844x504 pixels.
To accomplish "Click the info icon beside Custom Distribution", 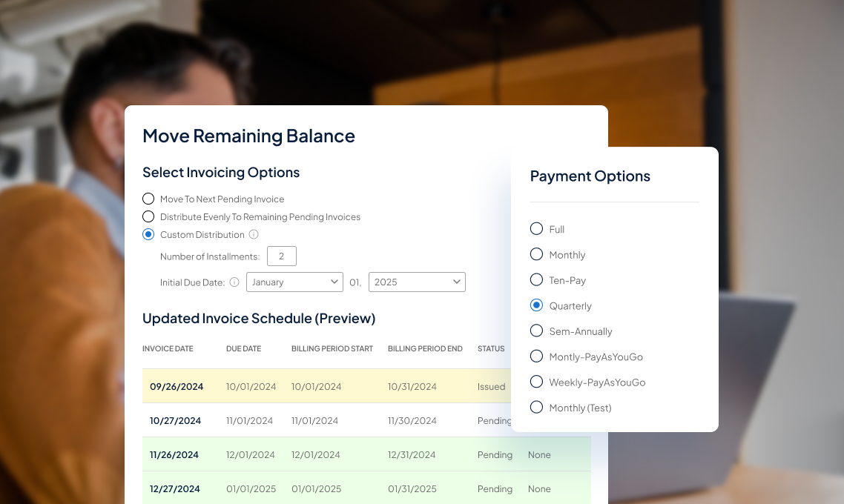I will (254, 234).
